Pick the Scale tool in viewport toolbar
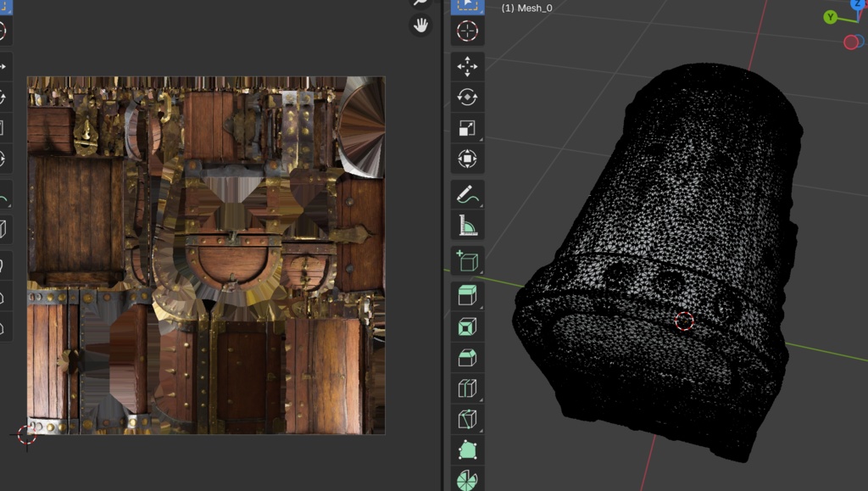 467,128
